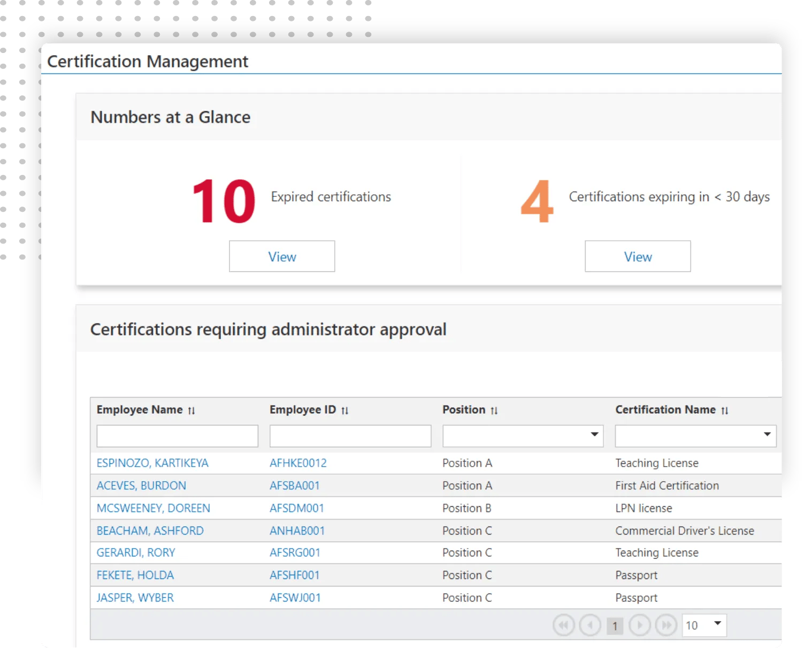812x648 pixels.
Task: Open employee ID AFSBA001
Action: 294,485
